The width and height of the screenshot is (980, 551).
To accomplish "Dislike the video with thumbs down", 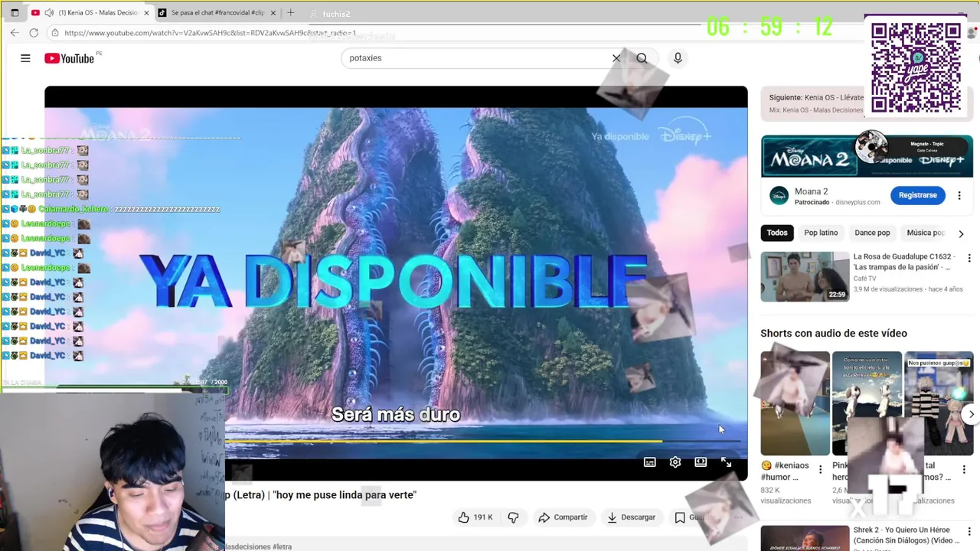I will pyautogui.click(x=514, y=517).
